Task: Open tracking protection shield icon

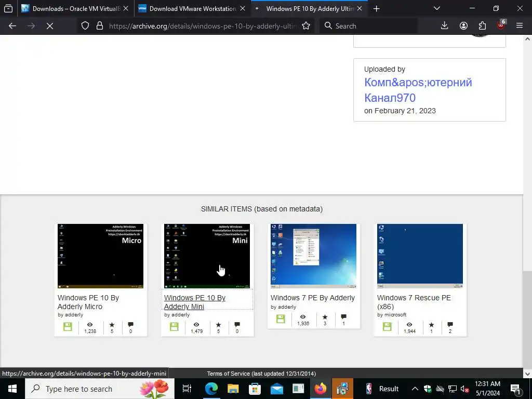Action: [x=85, y=26]
